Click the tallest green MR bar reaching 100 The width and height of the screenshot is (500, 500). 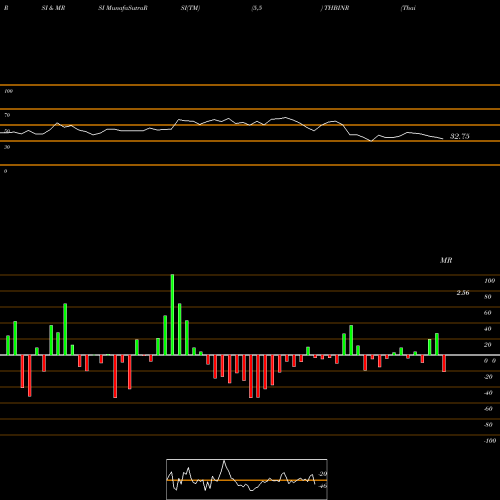click(172, 315)
